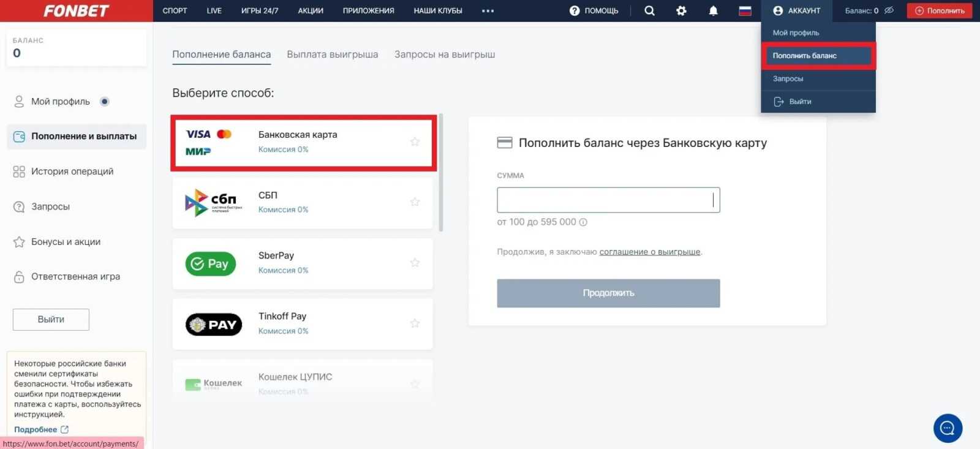The image size is (980, 449).
Task: Click the green SberPay logo
Action: [211, 264]
